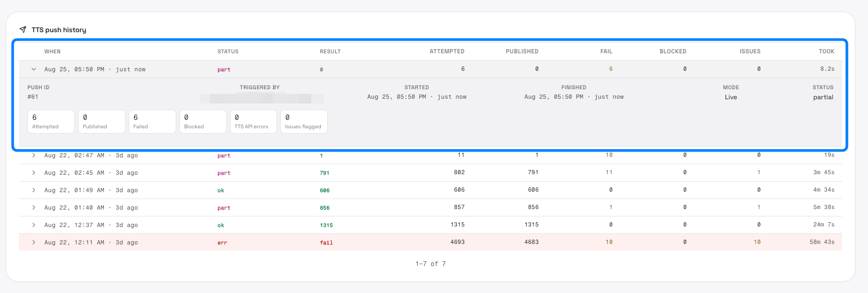
Task: Click the WHEN column header
Action: coord(52,52)
